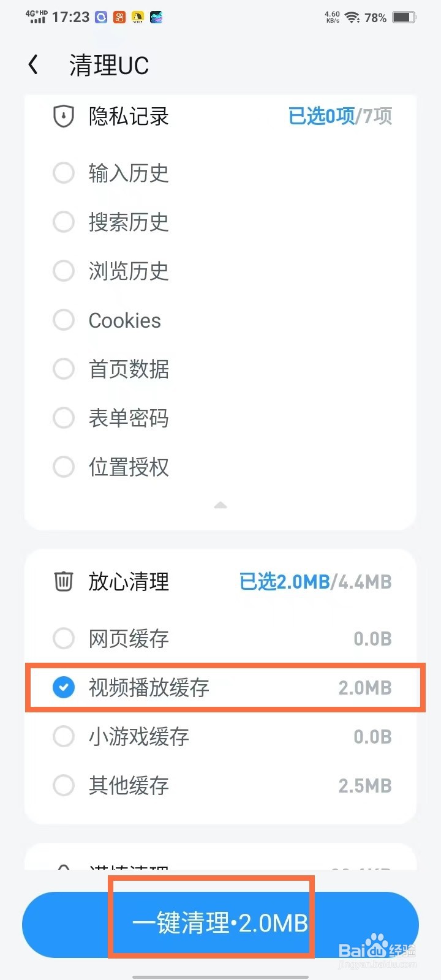441x980 pixels.
Task: Tap the 已选0项/7项 selection counter
Action: (x=340, y=116)
